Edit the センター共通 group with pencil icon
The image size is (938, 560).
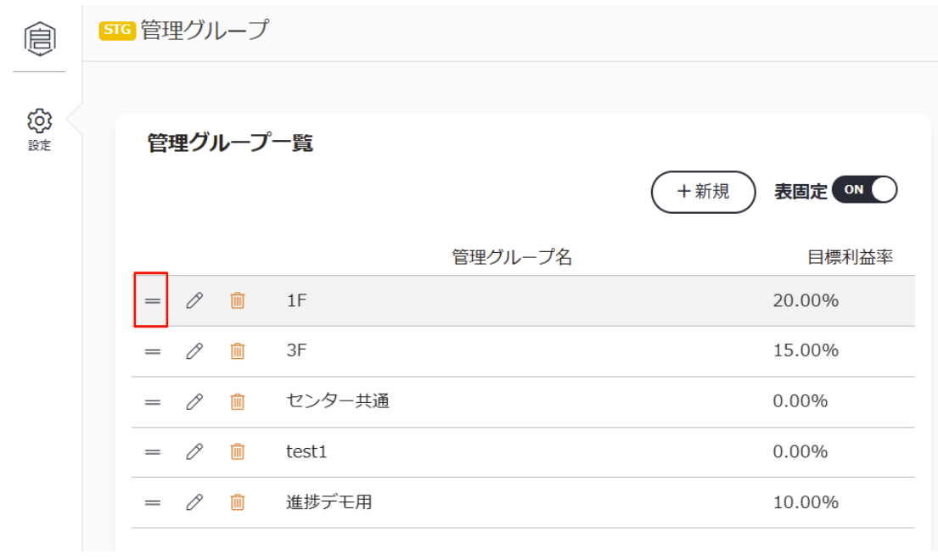(x=194, y=401)
